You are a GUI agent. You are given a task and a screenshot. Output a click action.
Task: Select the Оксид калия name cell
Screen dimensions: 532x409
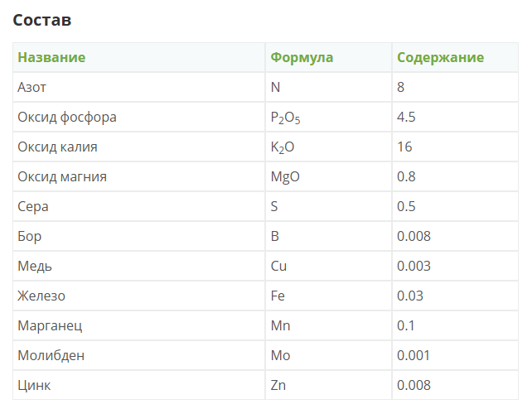click(x=58, y=147)
